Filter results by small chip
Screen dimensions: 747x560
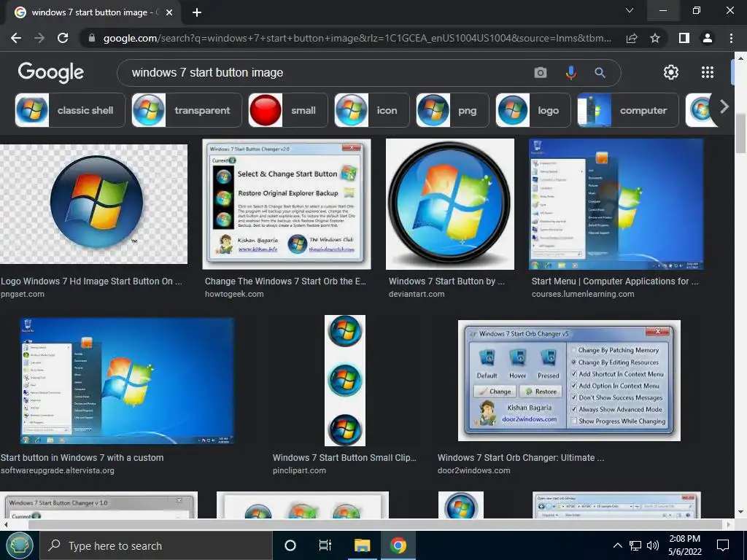point(287,110)
